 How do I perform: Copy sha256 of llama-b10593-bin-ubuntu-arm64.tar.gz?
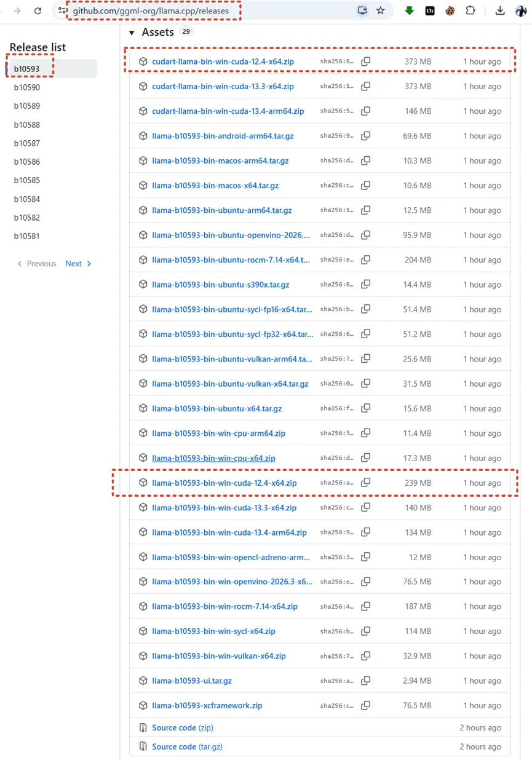tap(365, 210)
